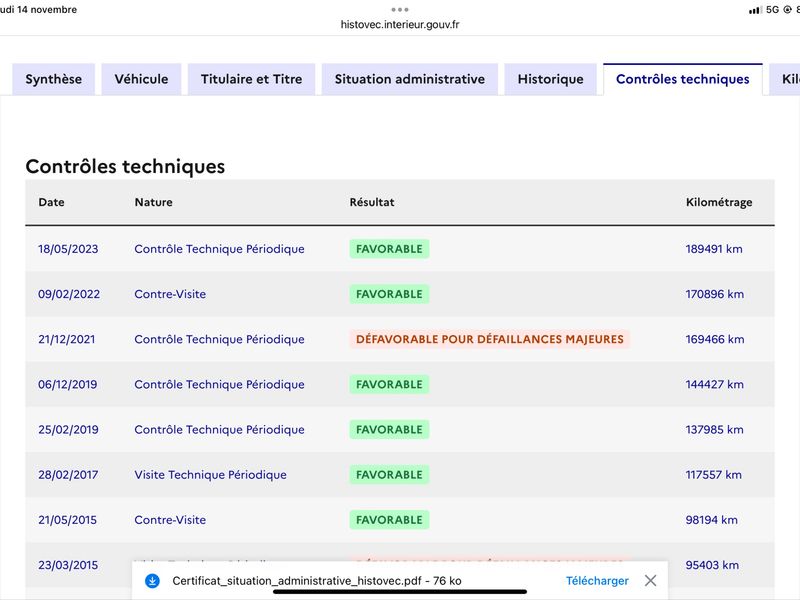Select the mileage 144427 km
Image resolution: width=800 pixels, height=600 pixels.
coord(714,384)
